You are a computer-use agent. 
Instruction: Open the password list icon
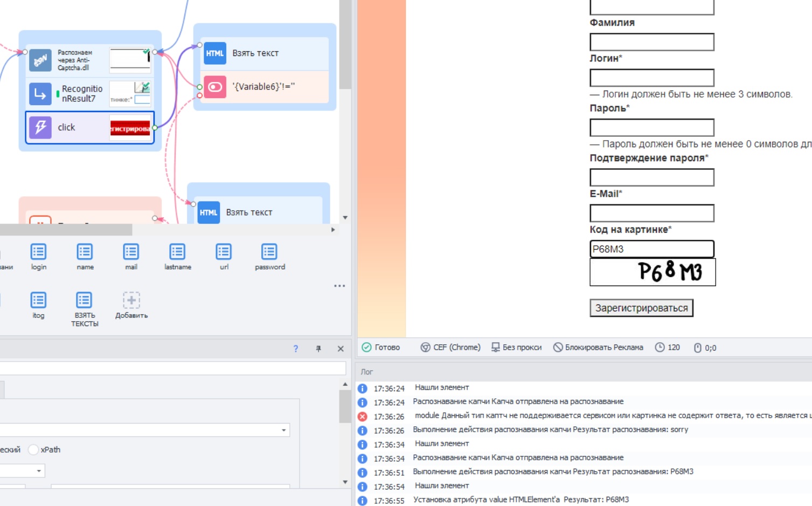click(269, 252)
